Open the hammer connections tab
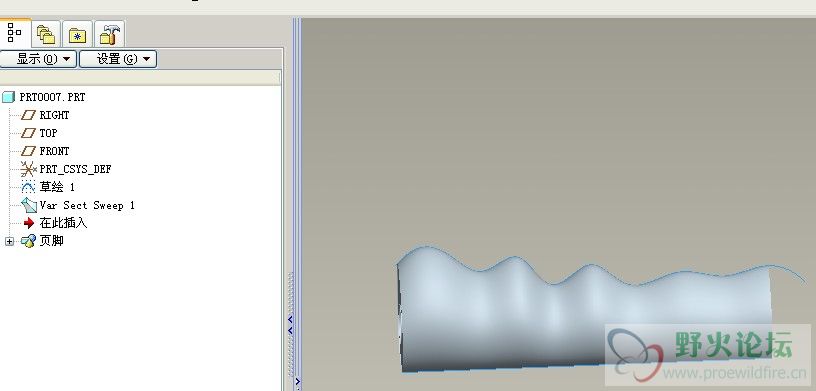Viewport: 816px width, 391px height. point(109,34)
